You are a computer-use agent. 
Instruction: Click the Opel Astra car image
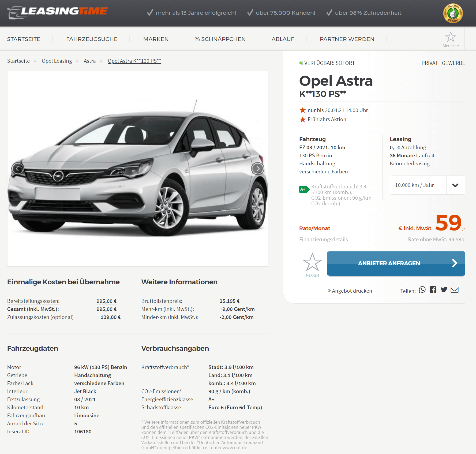pyautogui.click(x=138, y=169)
